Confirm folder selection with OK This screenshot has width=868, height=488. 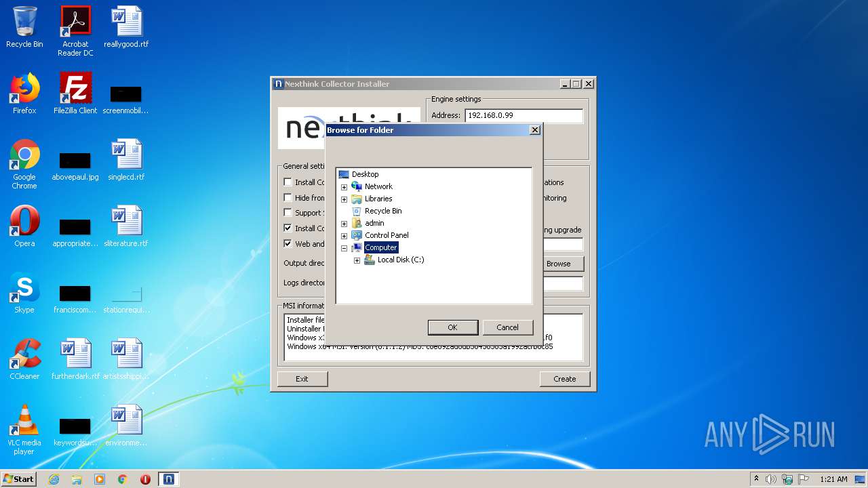point(452,327)
